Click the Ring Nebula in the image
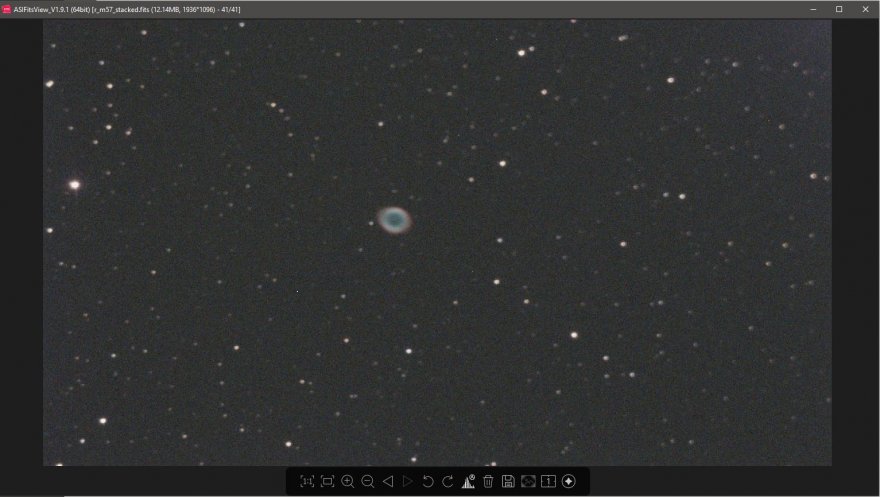The width and height of the screenshot is (880, 497). (394, 219)
